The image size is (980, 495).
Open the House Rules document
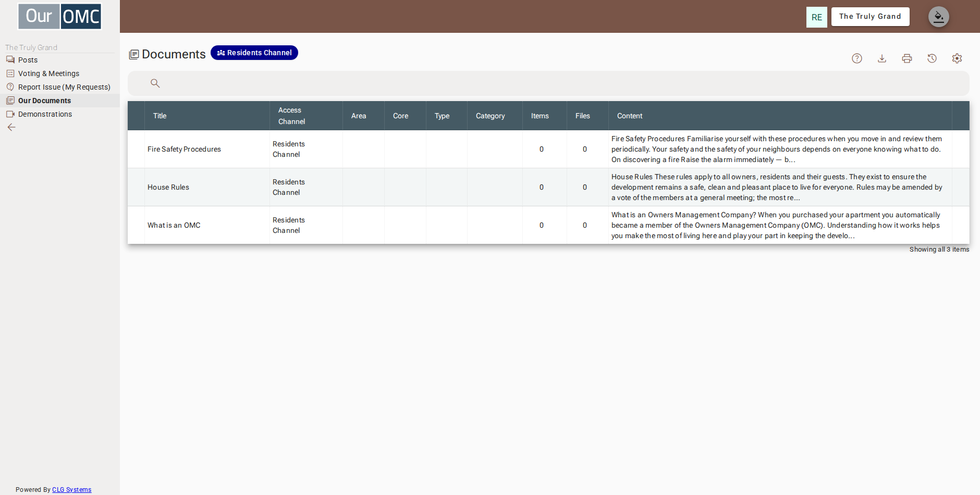tap(168, 187)
